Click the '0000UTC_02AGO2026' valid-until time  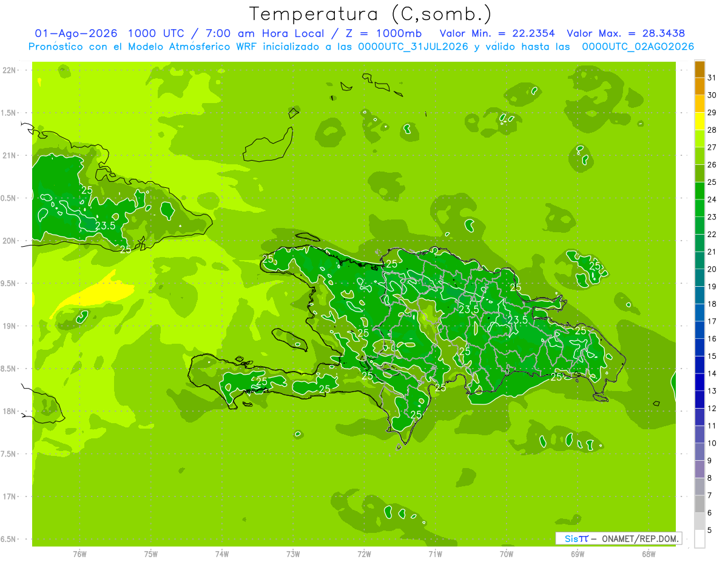coord(638,47)
